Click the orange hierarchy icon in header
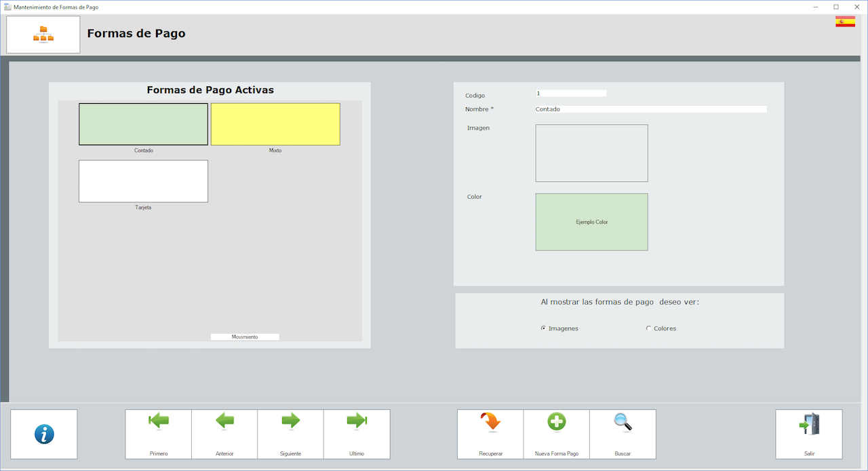Screen dimensions: 868x471 point(43,35)
